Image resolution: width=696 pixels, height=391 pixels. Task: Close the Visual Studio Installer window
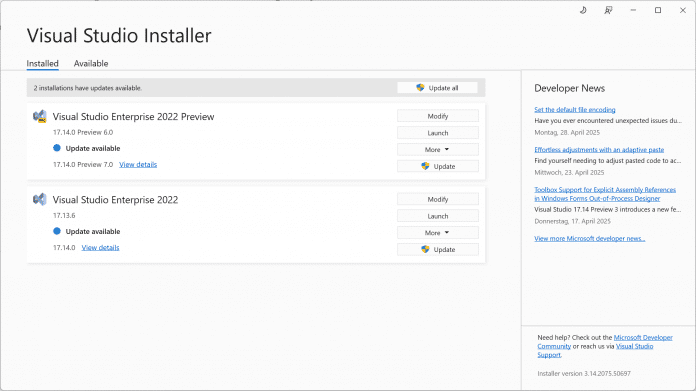coord(683,10)
